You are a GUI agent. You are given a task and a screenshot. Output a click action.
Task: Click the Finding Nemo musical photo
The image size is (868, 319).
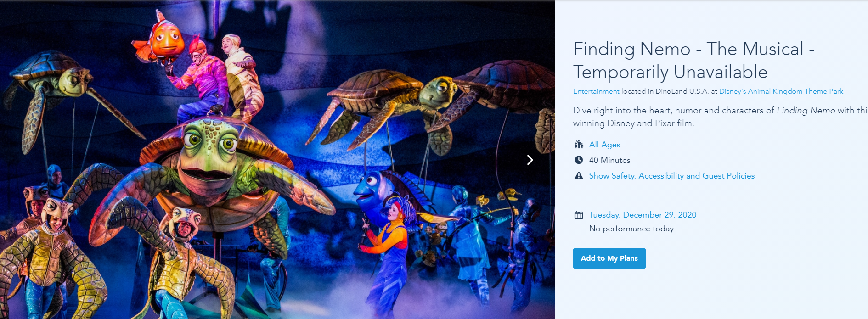(277, 160)
